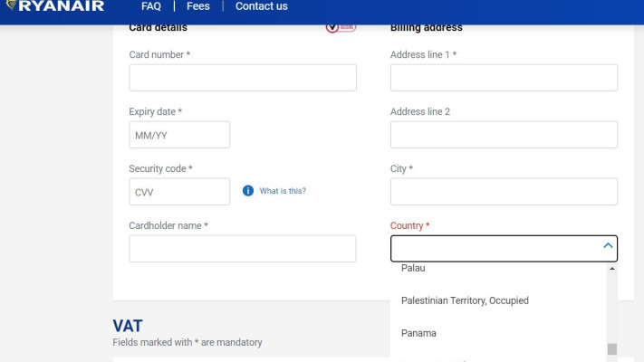Collapse the Country list using the chevron

(x=608, y=246)
